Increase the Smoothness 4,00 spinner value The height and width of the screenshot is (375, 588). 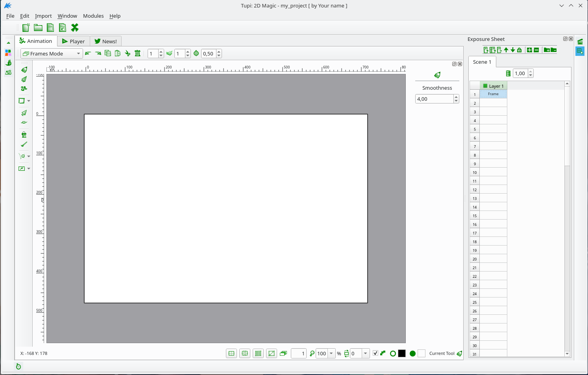(x=456, y=97)
